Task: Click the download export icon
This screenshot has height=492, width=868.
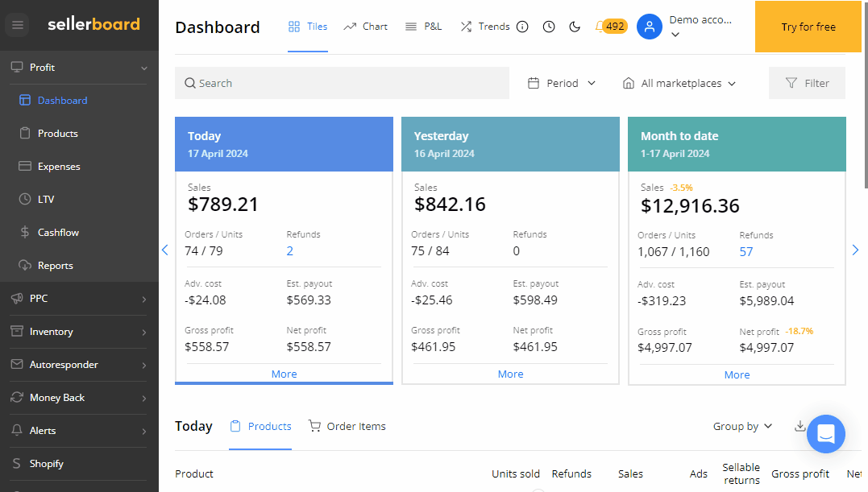Action: 799,426
